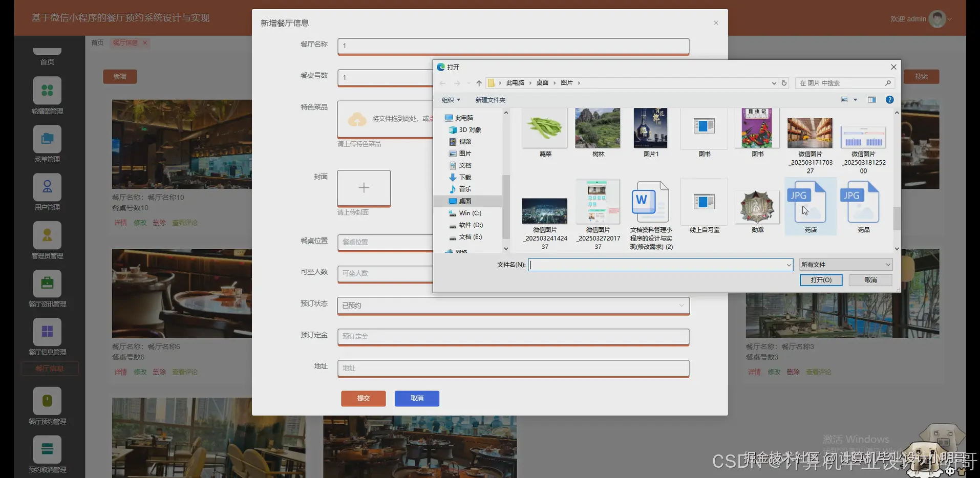The height and width of the screenshot is (478, 980).
Task: Open the address bar path history dropdown
Action: click(x=774, y=83)
